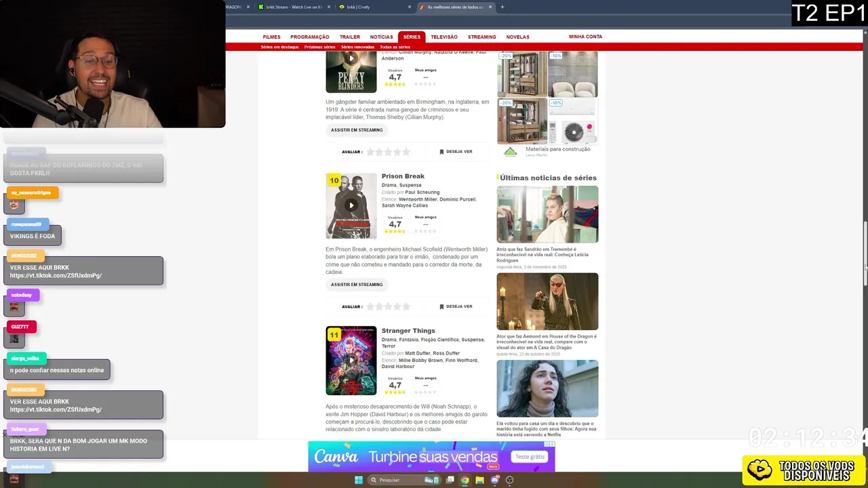868x488 pixels.
Task: Click the Windows Start button
Action: pos(359,480)
